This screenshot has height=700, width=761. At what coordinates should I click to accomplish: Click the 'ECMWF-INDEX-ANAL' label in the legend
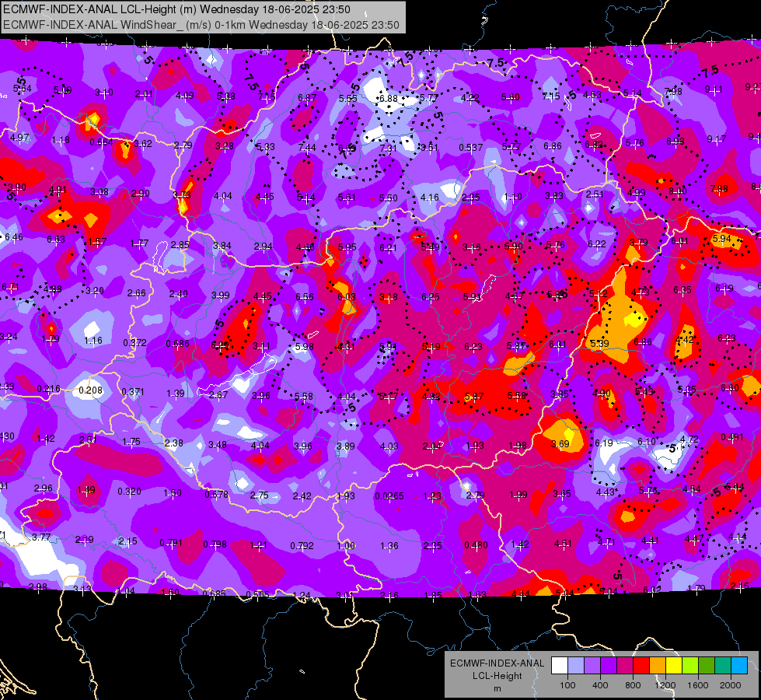[x=497, y=663]
